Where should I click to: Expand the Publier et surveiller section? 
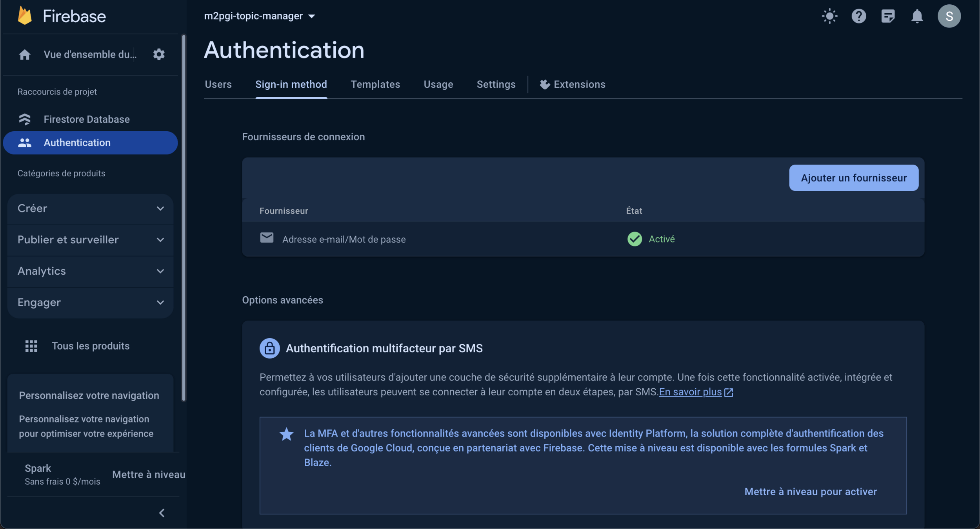click(90, 240)
